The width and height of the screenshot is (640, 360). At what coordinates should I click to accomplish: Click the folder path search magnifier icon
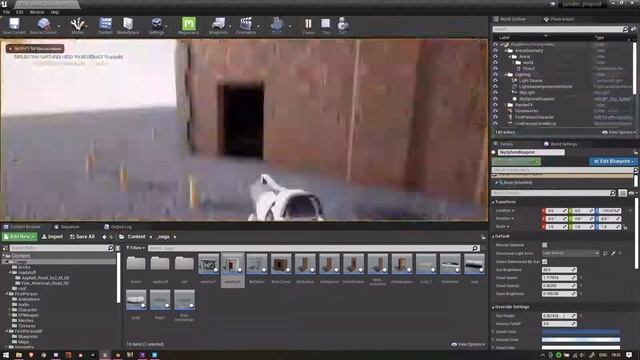click(x=111, y=248)
